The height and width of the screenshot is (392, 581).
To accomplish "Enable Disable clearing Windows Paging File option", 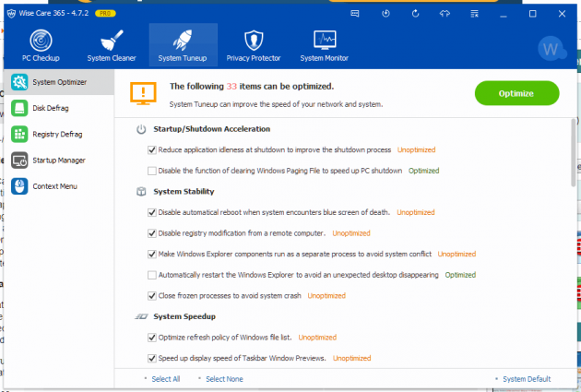I will (x=152, y=171).
